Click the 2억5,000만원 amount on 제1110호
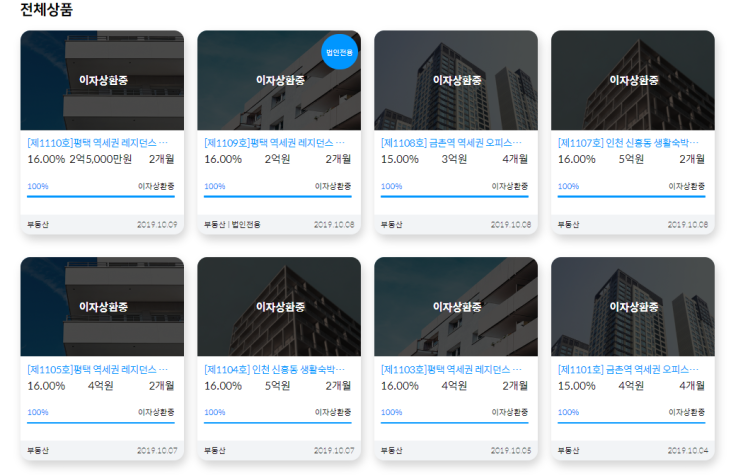 click(100, 159)
